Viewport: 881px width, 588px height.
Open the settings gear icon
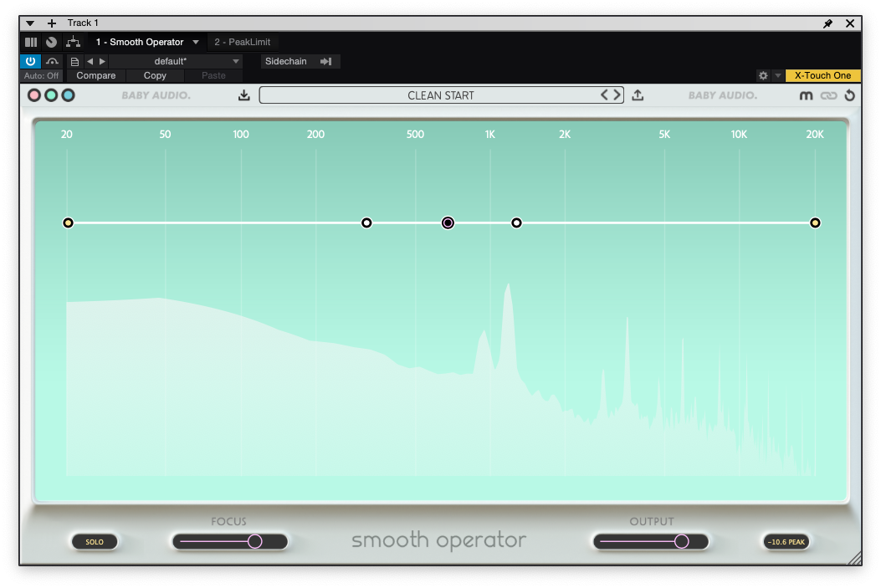click(763, 76)
